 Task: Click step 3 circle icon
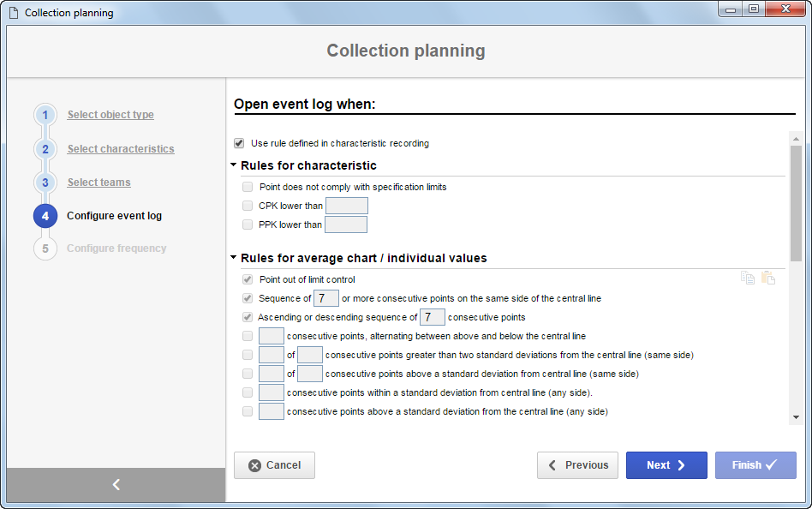45,183
